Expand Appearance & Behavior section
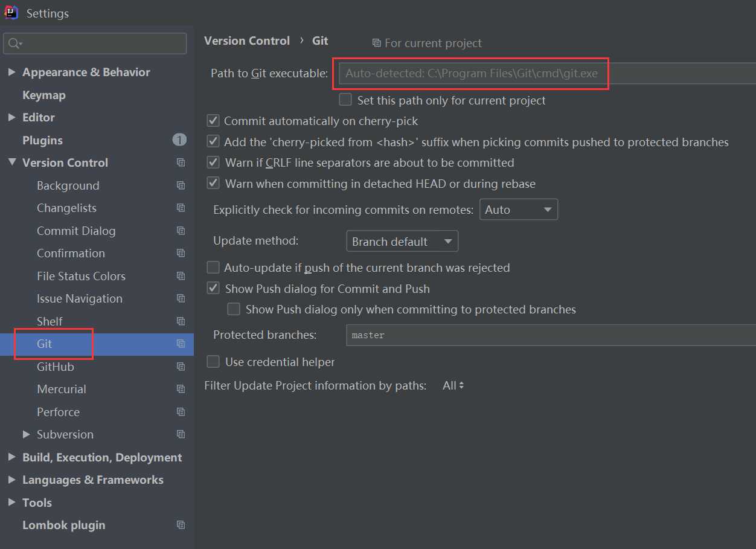The height and width of the screenshot is (549, 756). 11,72
